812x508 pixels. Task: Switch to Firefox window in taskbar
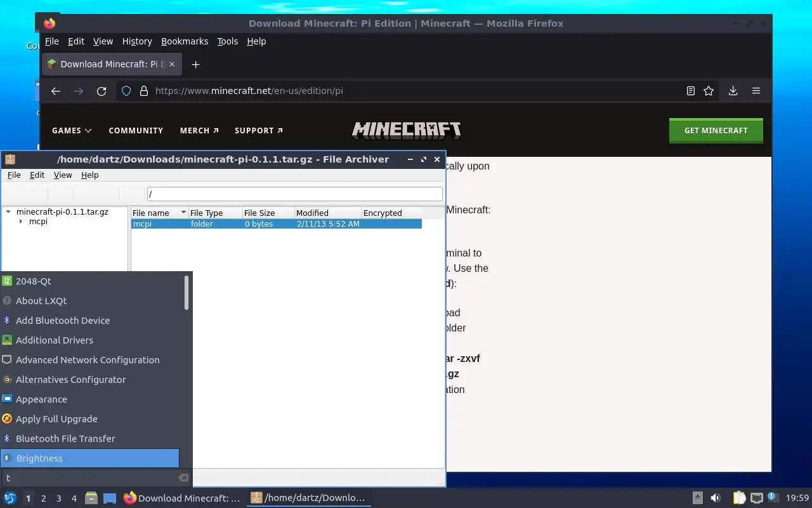[x=182, y=498]
